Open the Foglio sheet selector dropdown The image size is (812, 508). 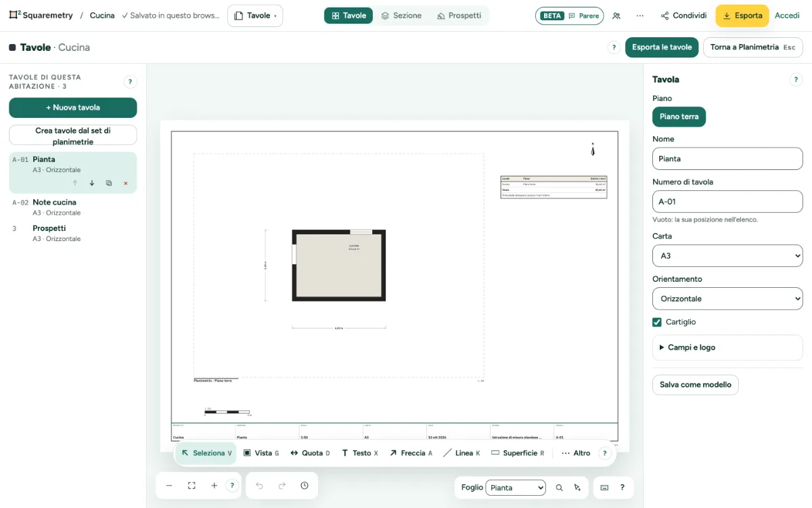click(516, 488)
